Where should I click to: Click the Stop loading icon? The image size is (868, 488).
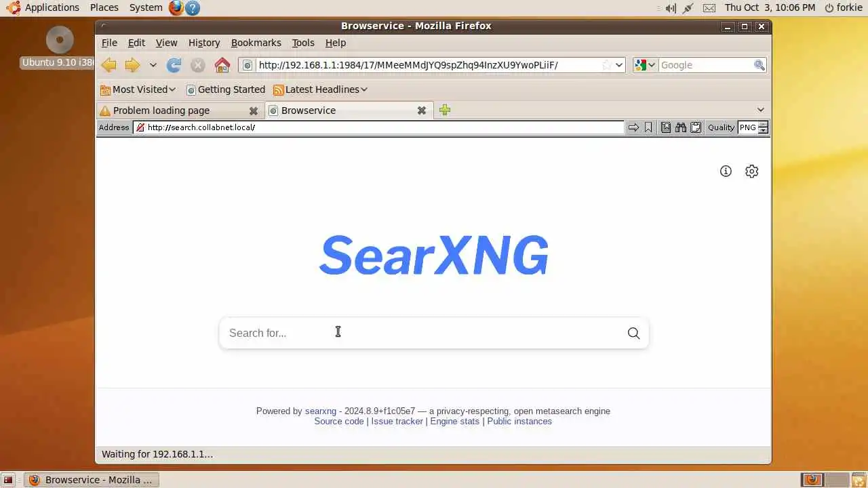tap(197, 65)
